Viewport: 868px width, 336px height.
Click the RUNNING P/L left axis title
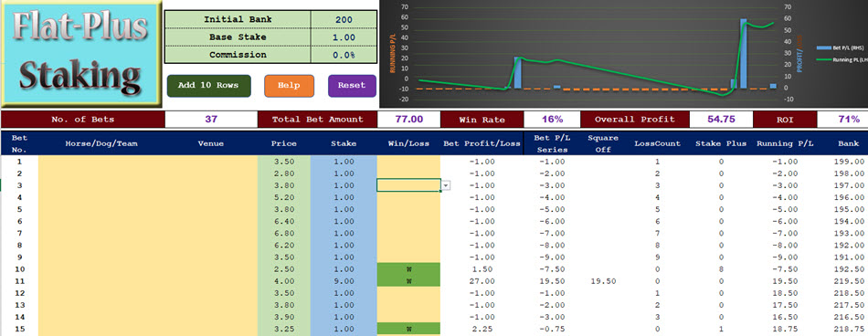(x=393, y=53)
